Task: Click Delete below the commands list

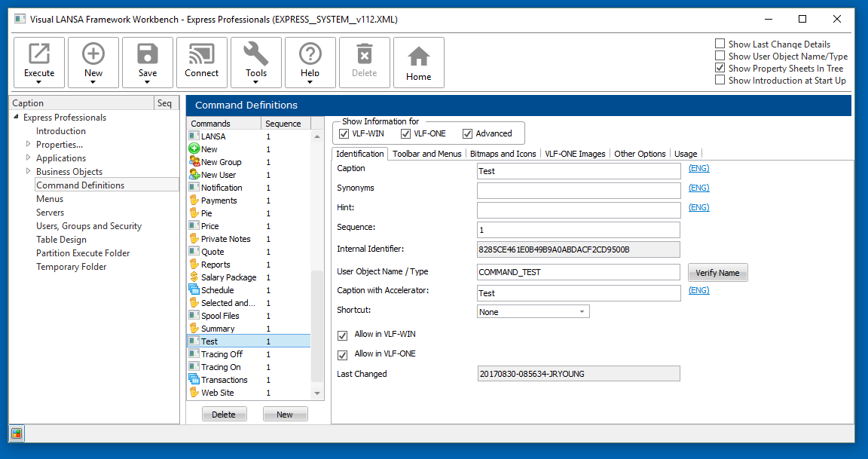Action: [224, 414]
